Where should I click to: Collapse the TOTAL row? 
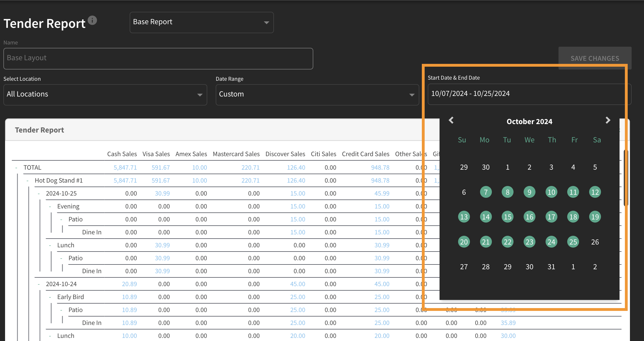(16, 168)
